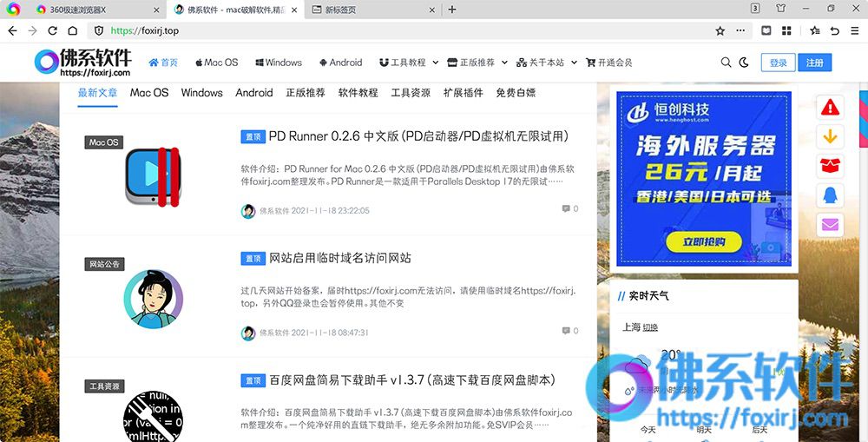The width and height of the screenshot is (868, 442).
Task: Open a new tab with plus button
Action: coord(451,10)
